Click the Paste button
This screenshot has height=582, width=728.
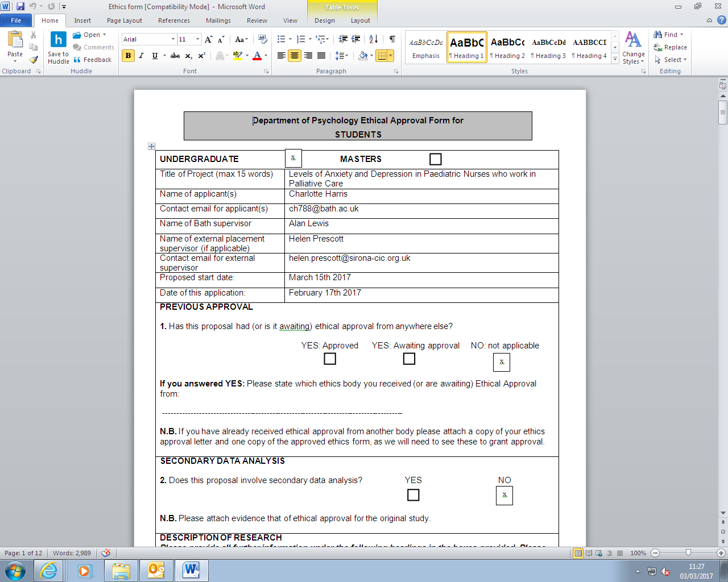[15, 47]
